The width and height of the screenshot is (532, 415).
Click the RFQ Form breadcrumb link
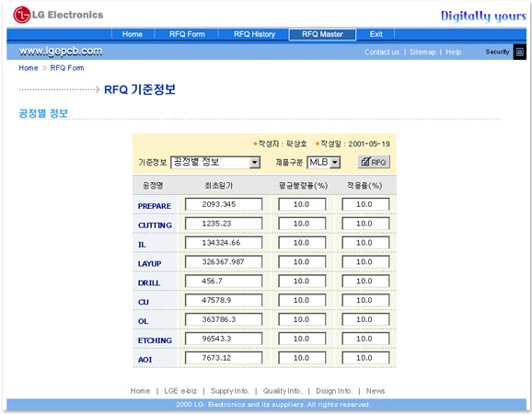pos(67,68)
